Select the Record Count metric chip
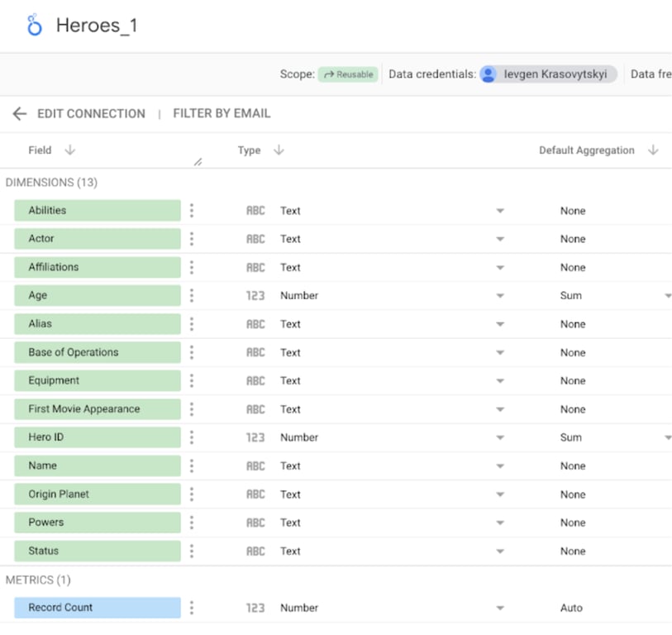672x635 pixels. (x=98, y=608)
